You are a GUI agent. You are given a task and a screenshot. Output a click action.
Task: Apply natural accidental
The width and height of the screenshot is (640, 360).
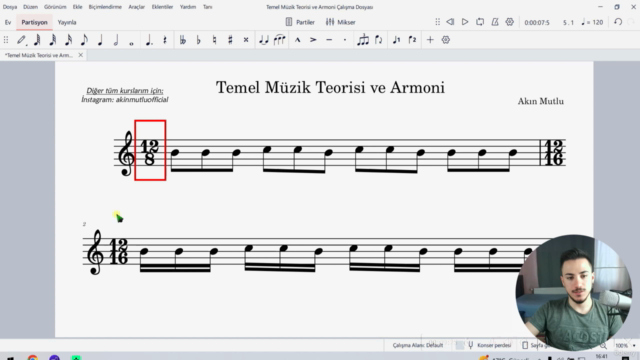(x=214, y=40)
